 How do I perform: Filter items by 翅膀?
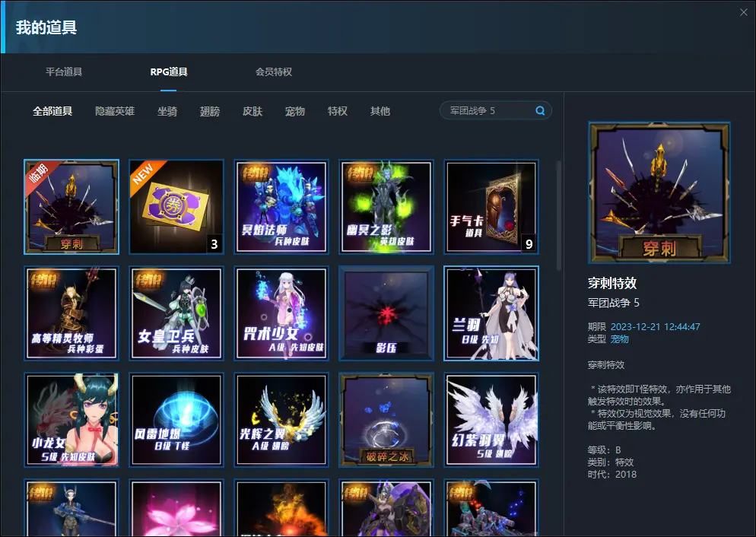pos(210,111)
